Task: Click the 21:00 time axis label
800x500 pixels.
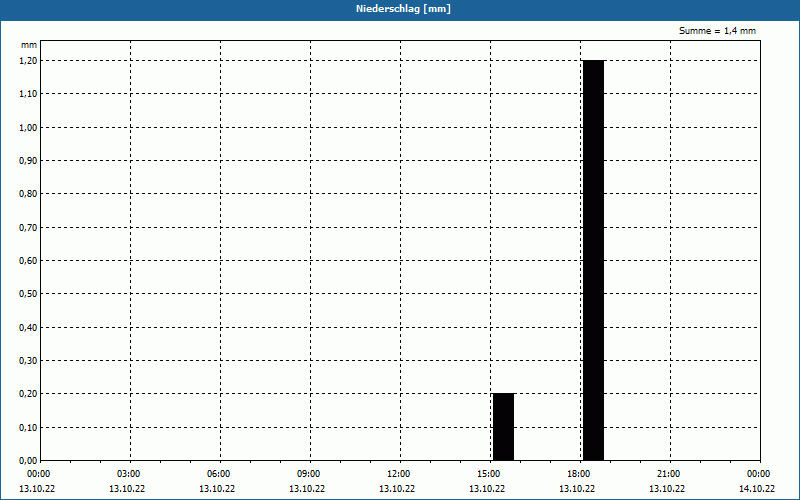Action: (x=669, y=474)
